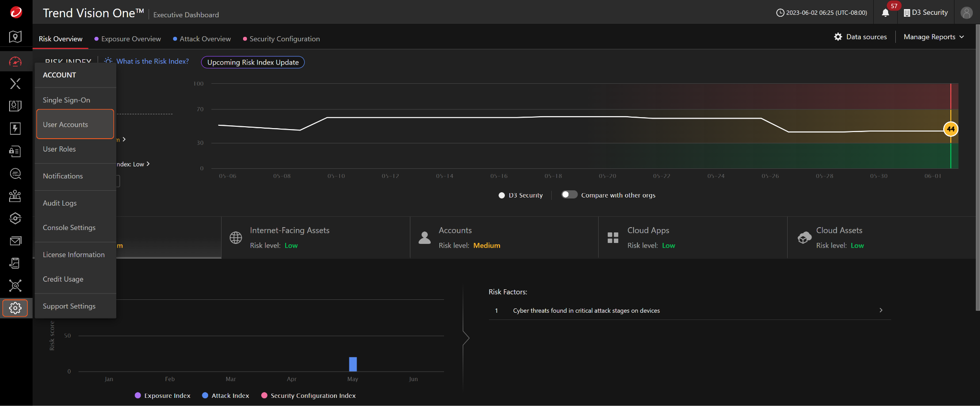Open the envelope email sidebar icon
980x406 pixels.
point(15,241)
